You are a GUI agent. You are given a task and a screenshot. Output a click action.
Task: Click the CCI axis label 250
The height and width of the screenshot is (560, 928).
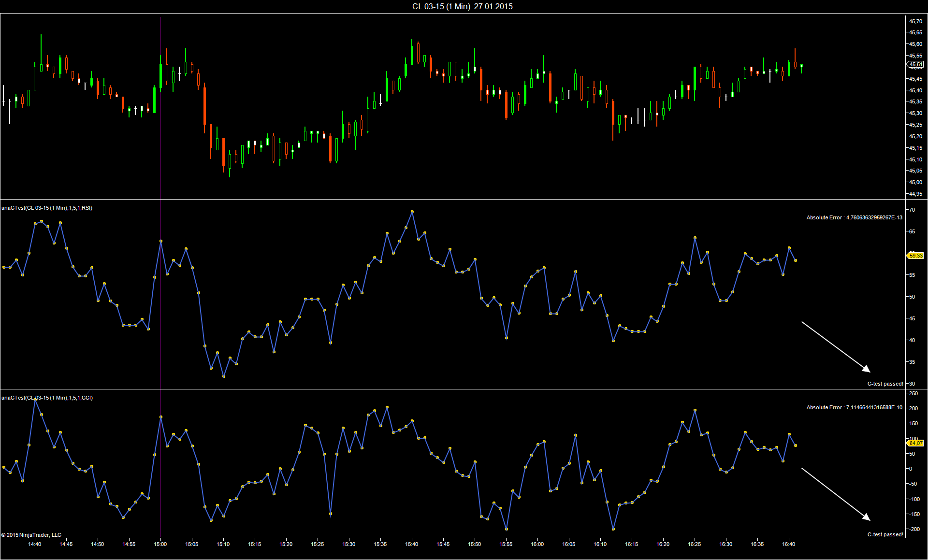913,393
